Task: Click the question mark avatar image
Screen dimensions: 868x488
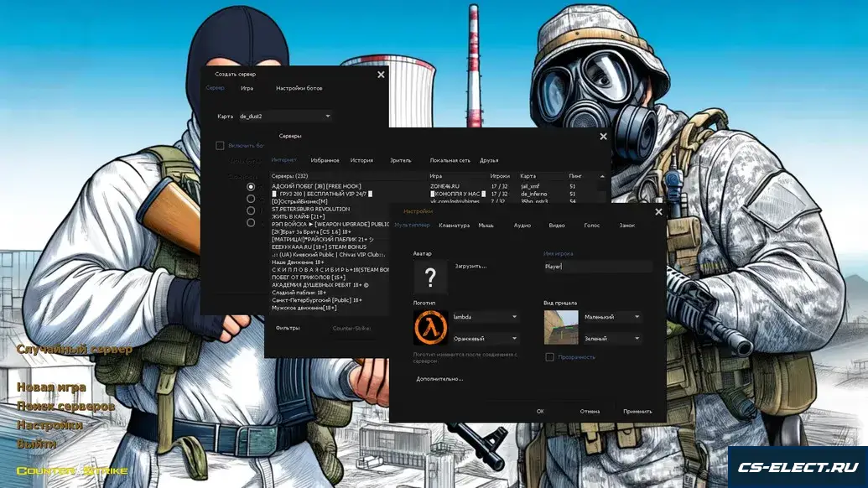Action: [x=430, y=278]
